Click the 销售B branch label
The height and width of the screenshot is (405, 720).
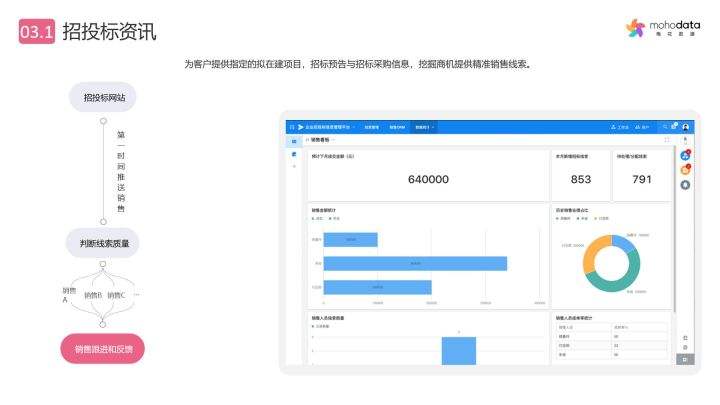[x=93, y=295]
